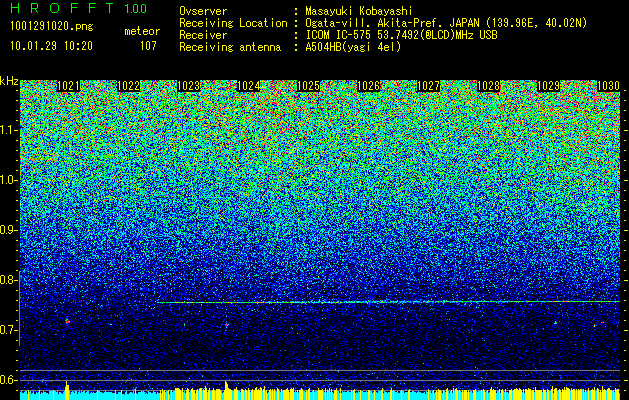Click the 'Receiver' field label
Image resolution: width=629 pixels, height=400 pixels.
tap(203, 35)
